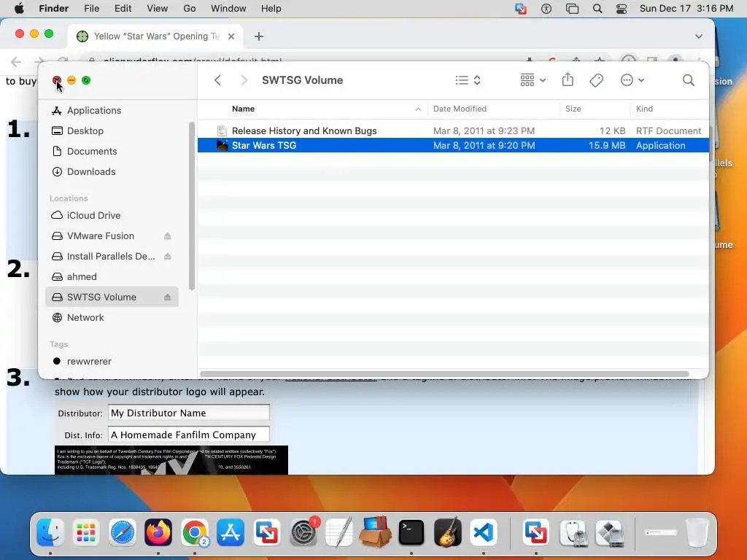Image resolution: width=747 pixels, height=560 pixels.
Task: Open the Edit menu
Action: [x=123, y=9]
